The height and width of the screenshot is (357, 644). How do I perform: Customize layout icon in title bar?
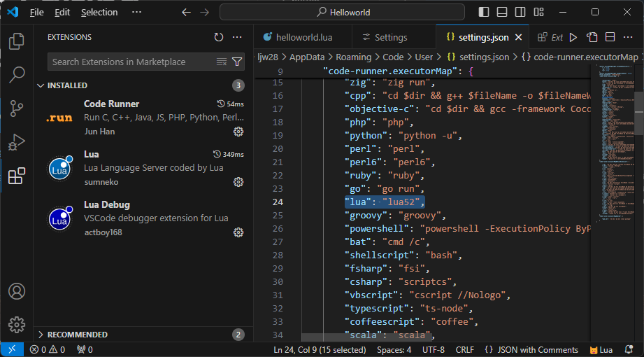tap(539, 13)
